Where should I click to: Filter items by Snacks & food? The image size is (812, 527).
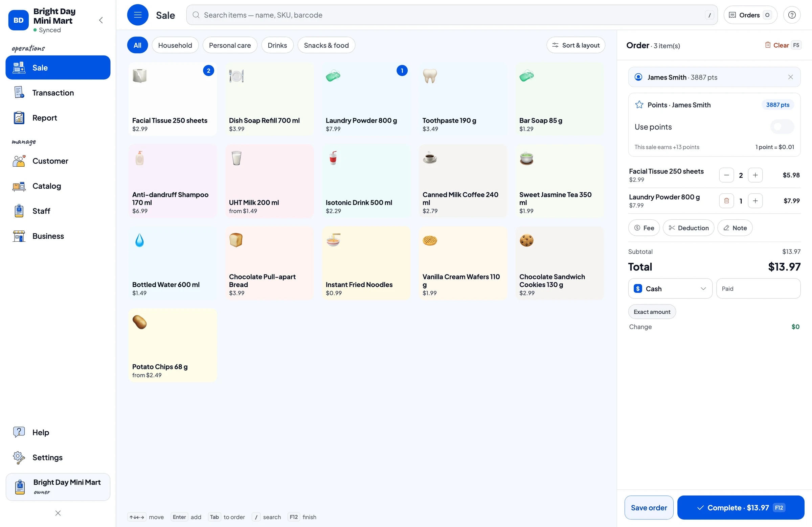(x=326, y=45)
